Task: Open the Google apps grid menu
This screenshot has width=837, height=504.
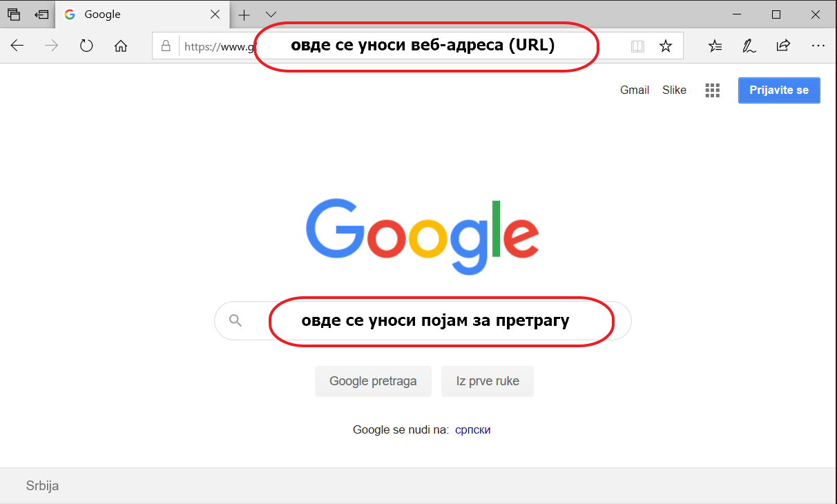Action: pos(712,90)
